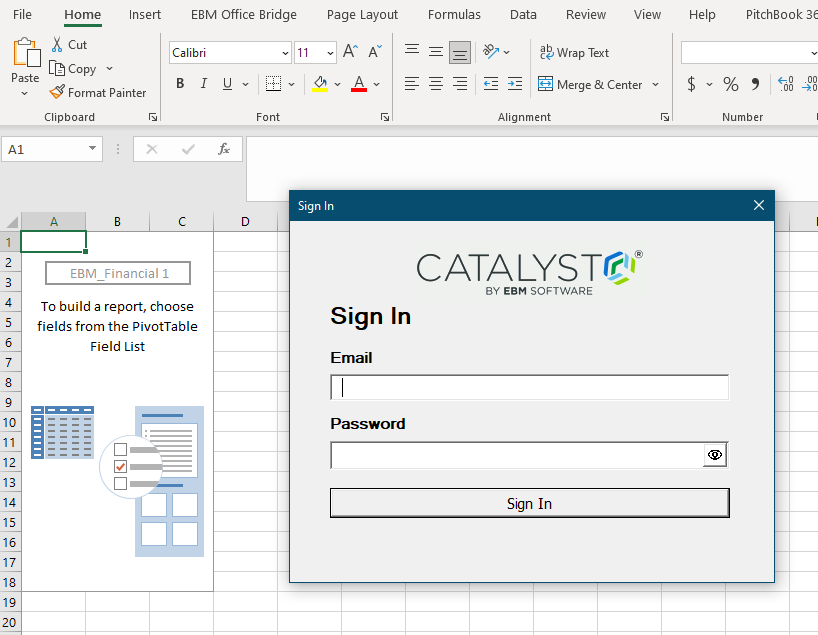Screen dimensions: 818x635
Task: Click the Email input field
Action: pos(530,387)
